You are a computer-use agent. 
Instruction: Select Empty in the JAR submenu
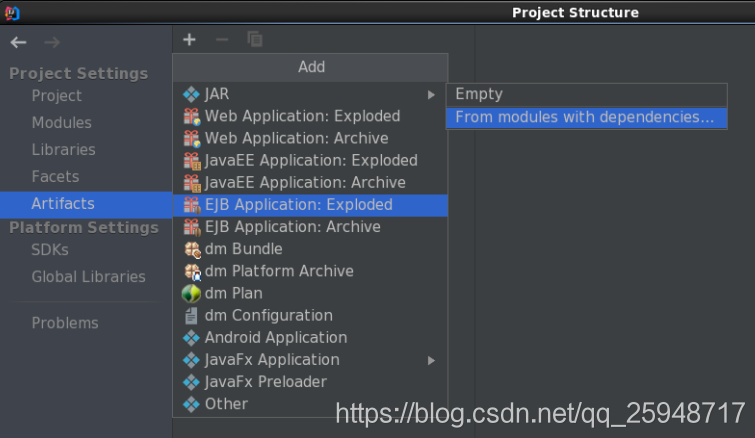coord(586,94)
